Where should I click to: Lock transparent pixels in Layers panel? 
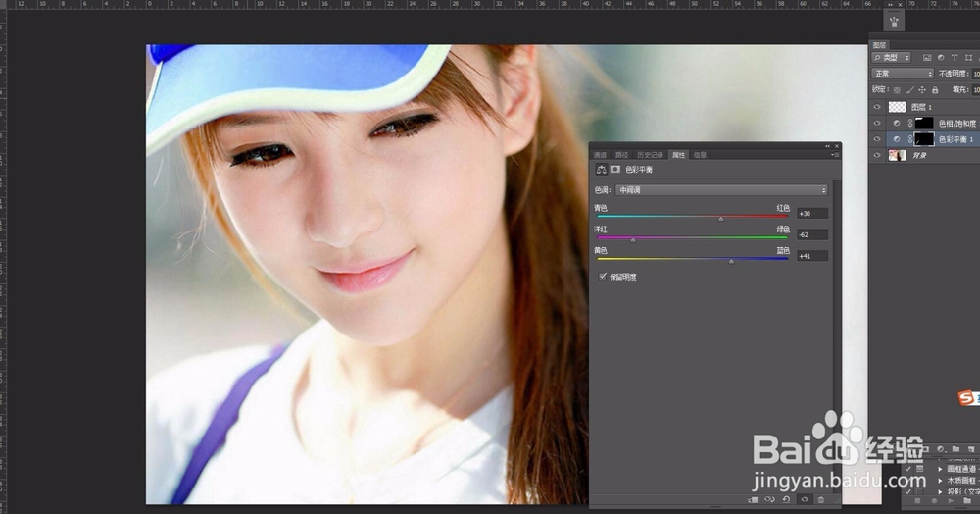897,90
